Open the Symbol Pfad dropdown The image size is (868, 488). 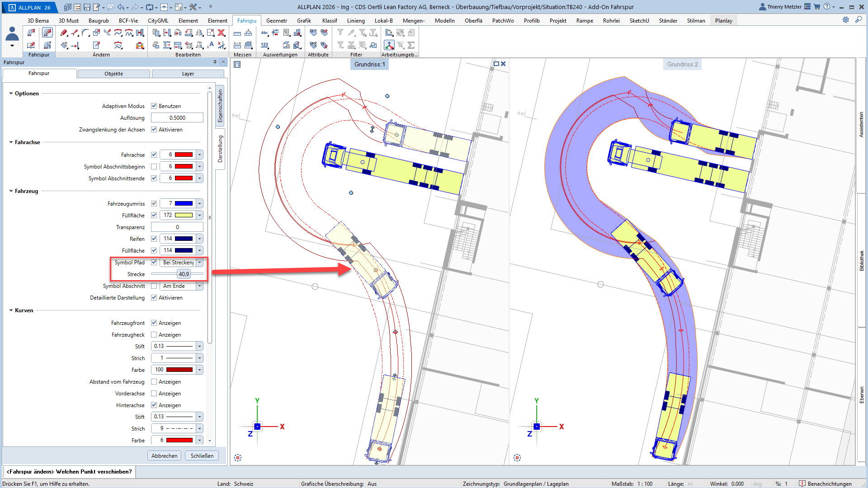(199, 262)
